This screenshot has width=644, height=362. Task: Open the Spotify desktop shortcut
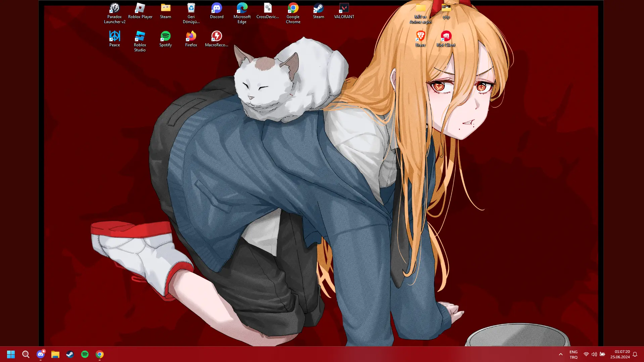(165, 39)
